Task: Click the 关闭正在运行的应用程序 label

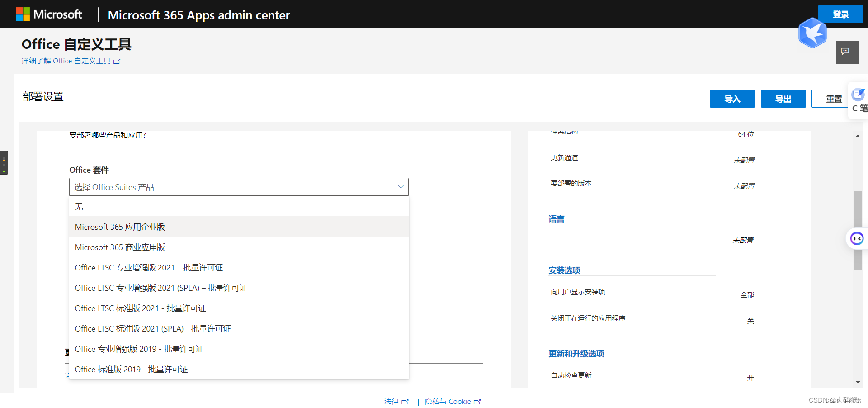Action: (x=588, y=318)
